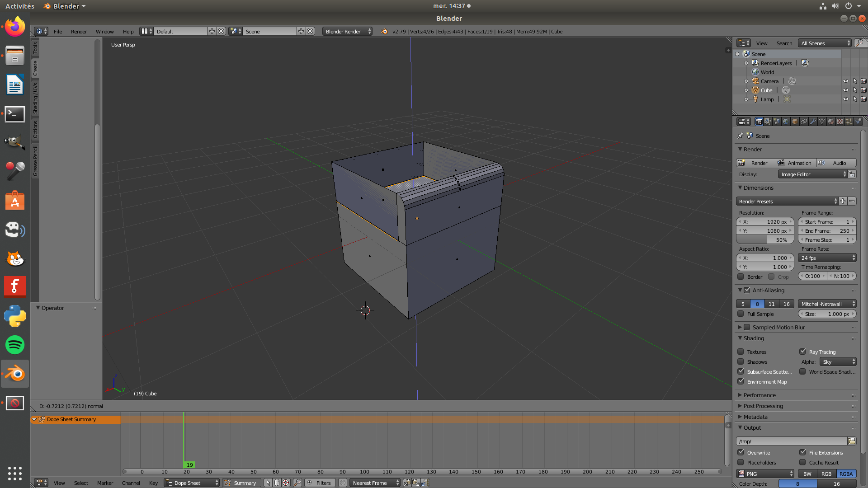Open the Help menu

point(128,31)
